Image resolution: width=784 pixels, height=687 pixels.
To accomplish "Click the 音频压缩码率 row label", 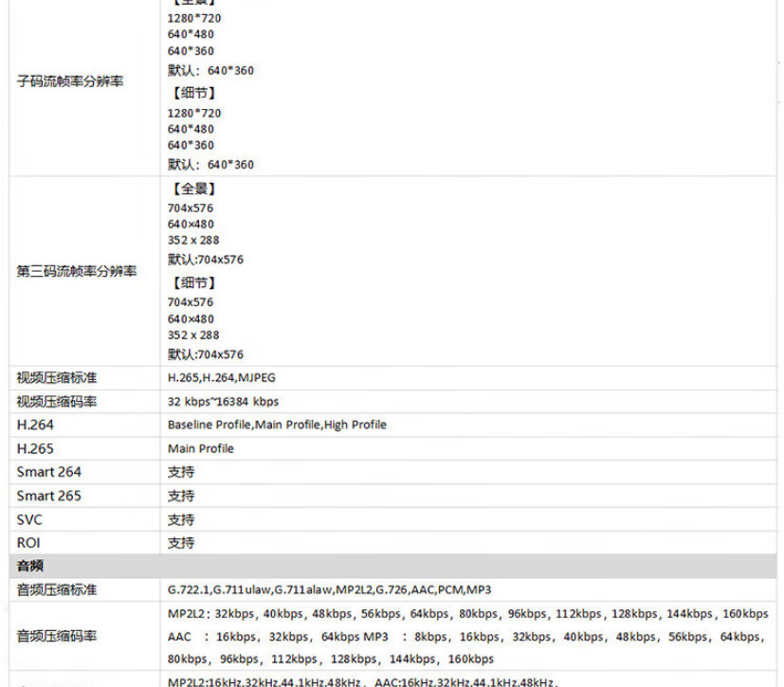I will 57,636.
